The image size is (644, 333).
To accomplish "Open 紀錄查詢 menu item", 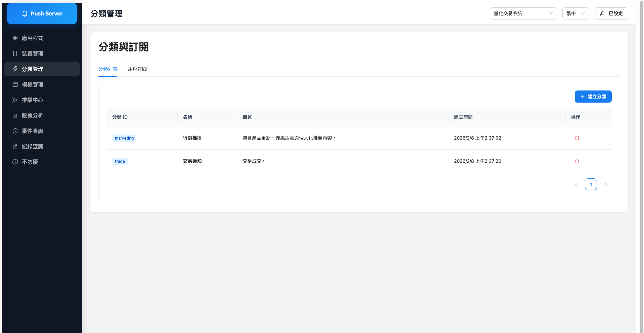I will (42, 146).
